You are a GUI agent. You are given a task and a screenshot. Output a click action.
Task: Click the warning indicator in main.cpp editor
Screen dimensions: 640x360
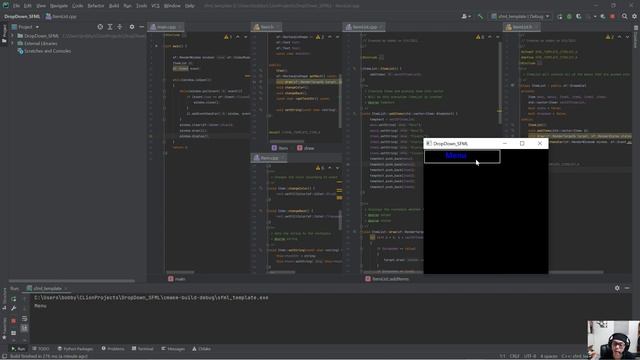tap(228, 37)
